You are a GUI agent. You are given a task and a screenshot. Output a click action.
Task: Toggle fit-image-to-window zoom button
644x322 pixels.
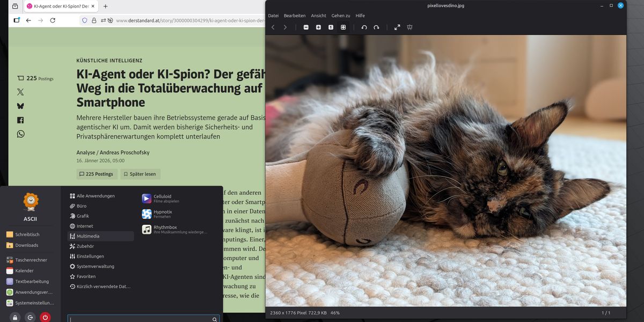[x=343, y=27]
